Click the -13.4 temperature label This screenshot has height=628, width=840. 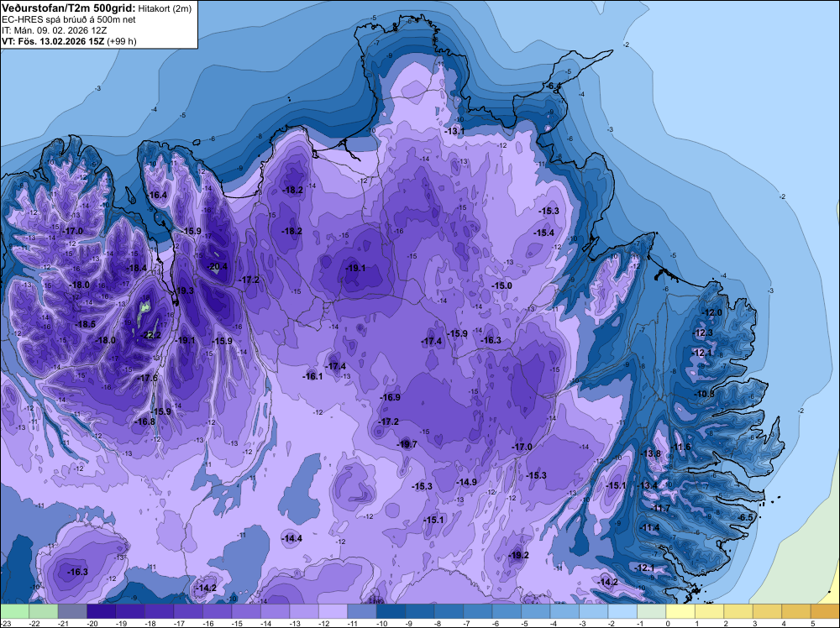[647, 485]
